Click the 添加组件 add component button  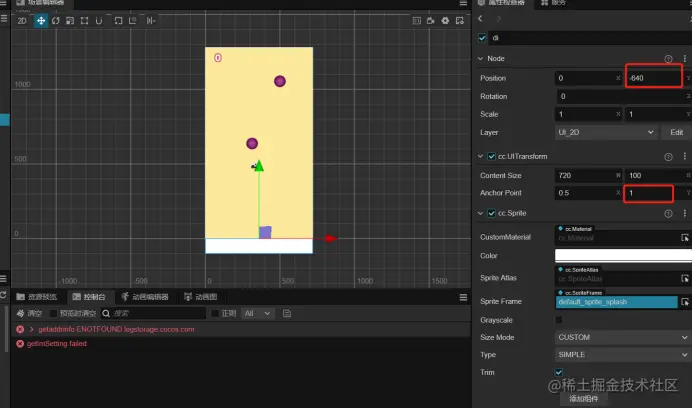(583, 399)
